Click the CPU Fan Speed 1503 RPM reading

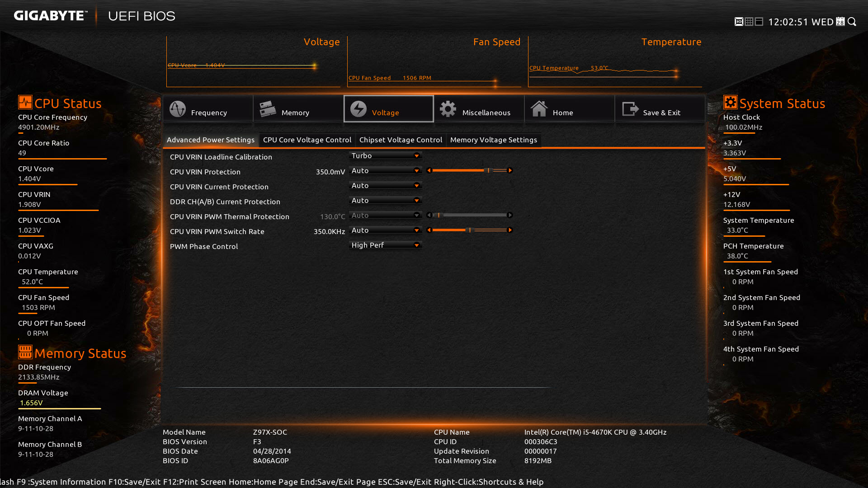(x=38, y=308)
